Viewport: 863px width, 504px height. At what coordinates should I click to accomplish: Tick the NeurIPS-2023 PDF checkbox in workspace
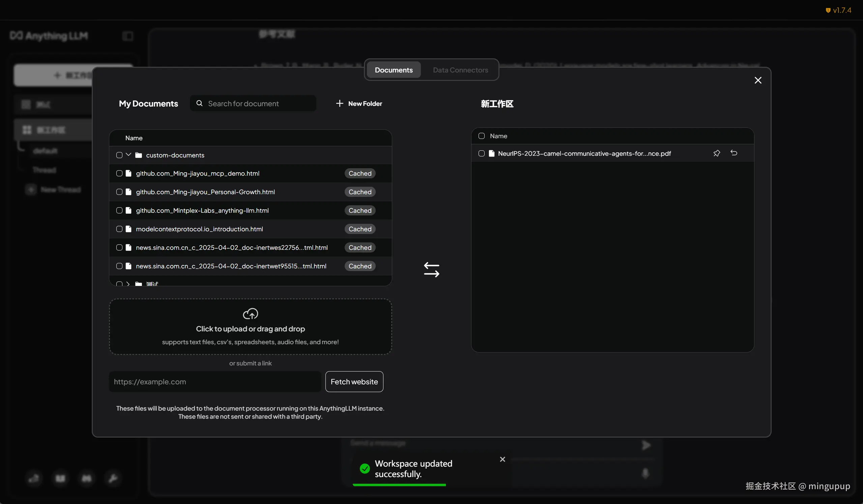point(482,153)
